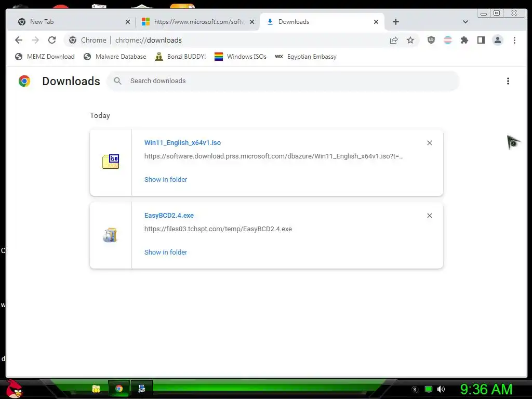
Task: Open the Egyptian Embassy bookmark
Action: click(305, 57)
